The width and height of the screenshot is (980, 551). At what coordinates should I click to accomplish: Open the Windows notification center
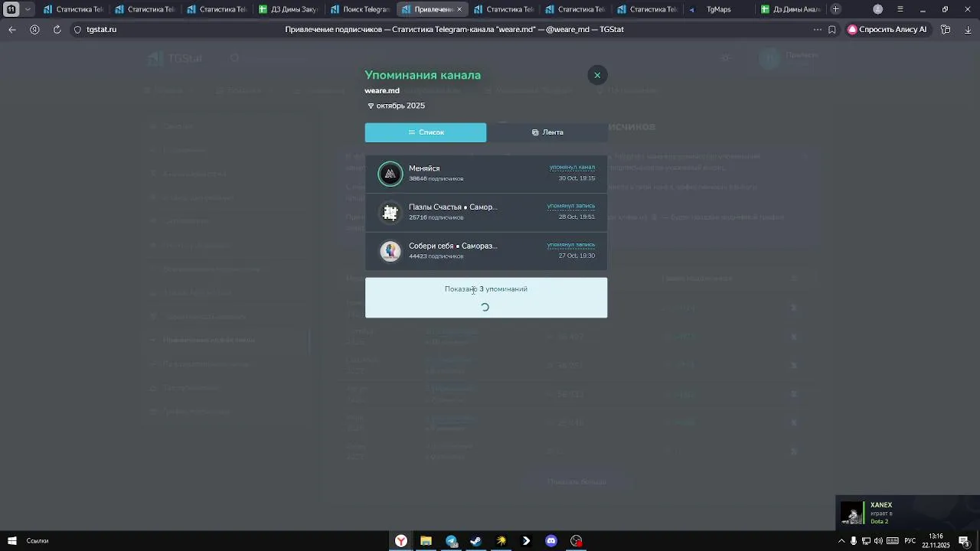point(965,541)
